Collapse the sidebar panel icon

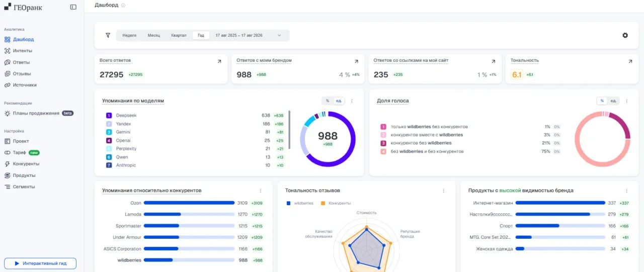[x=73, y=7]
